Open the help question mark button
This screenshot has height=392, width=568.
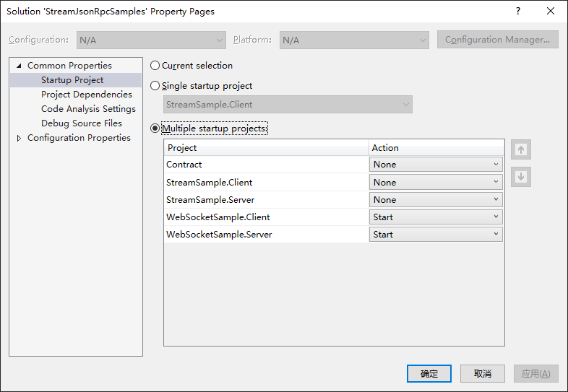518,12
